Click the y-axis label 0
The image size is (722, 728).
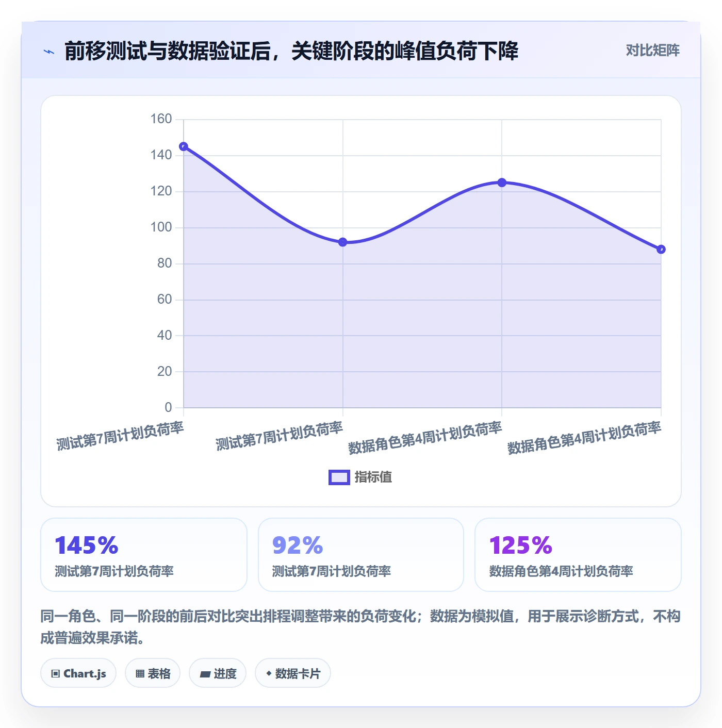168,407
